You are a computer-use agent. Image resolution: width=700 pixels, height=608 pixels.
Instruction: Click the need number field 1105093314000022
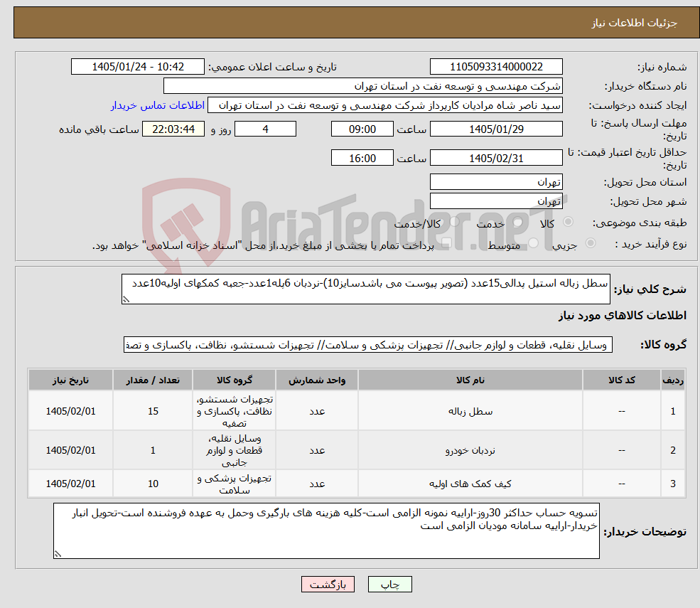496,67
